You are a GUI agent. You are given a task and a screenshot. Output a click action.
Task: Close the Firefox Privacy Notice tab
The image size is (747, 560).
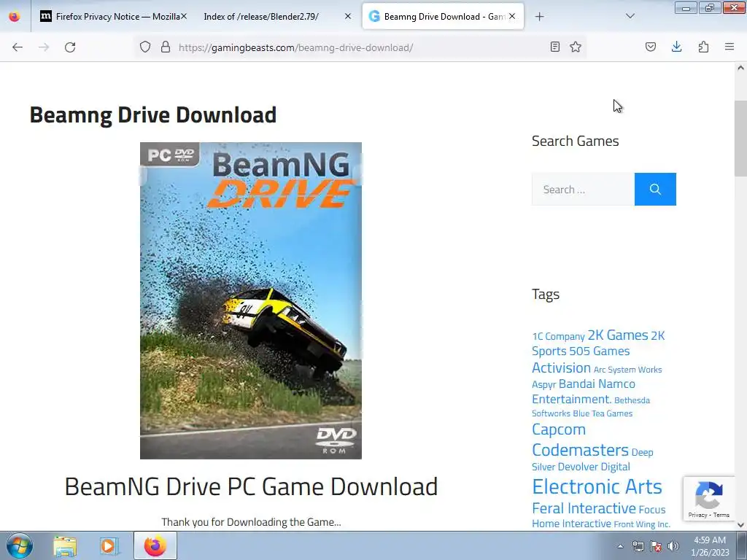[184, 16]
